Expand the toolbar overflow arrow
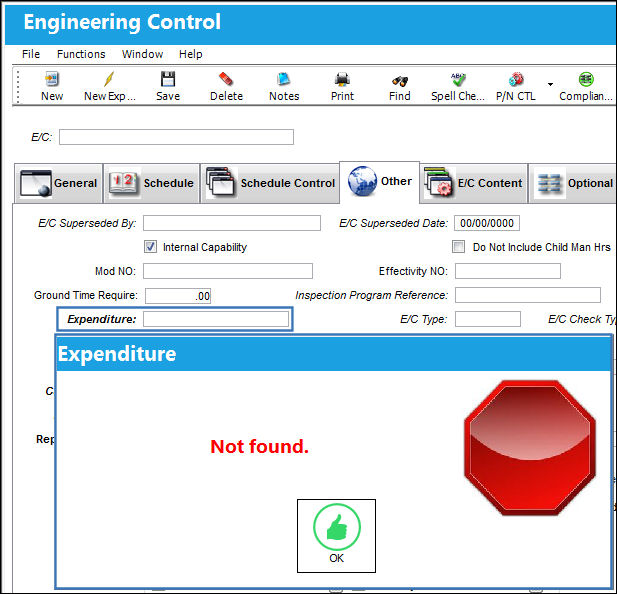The width and height of the screenshot is (617, 594). click(x=550, y=84)
